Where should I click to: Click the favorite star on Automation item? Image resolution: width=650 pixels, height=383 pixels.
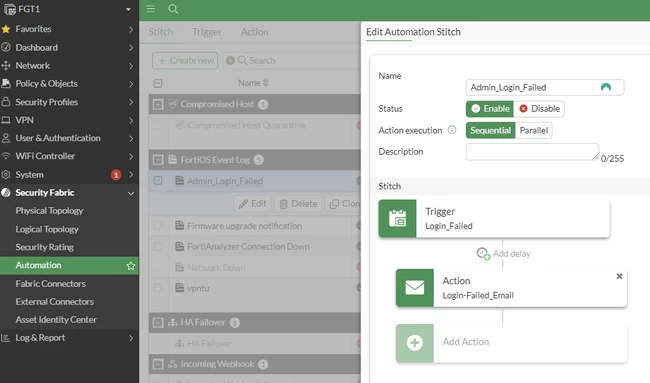pyautogui.click(x=131, y=265)
